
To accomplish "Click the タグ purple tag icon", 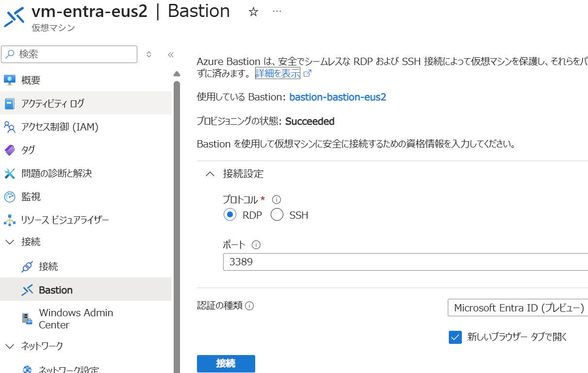I will (x=10, y=150).
